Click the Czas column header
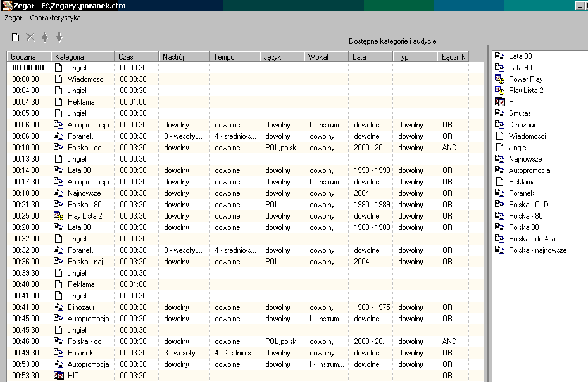588x382 pixels. (x=136, y=56)
